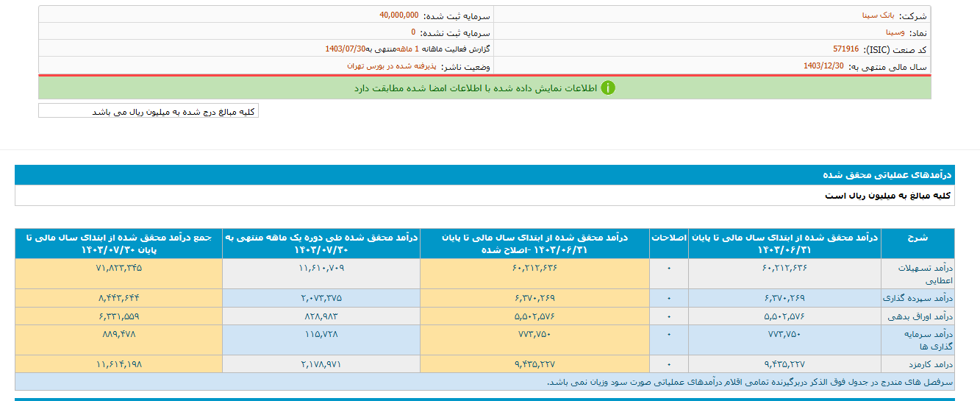This screenshot has height=401, width=980.
Task: Click publisher status پذیرفته شده در بورس تهران
Action: click(392, 66)
